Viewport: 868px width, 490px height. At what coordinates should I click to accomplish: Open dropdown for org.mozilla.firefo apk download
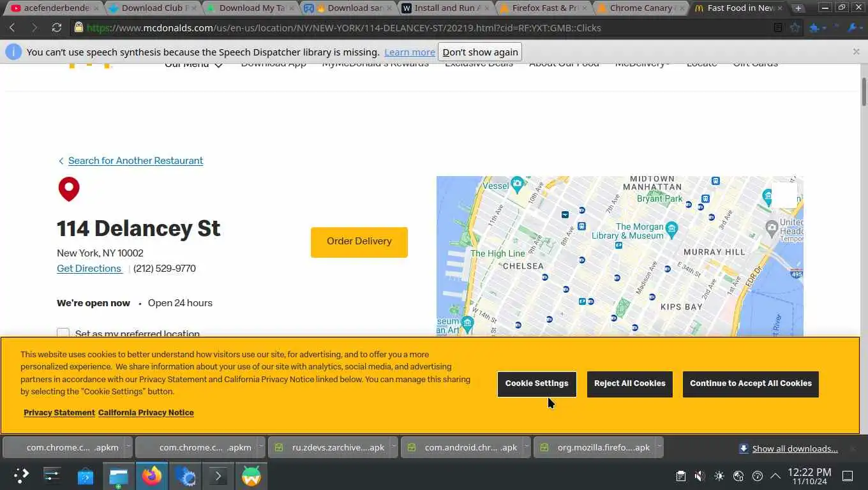pos(659,447)
